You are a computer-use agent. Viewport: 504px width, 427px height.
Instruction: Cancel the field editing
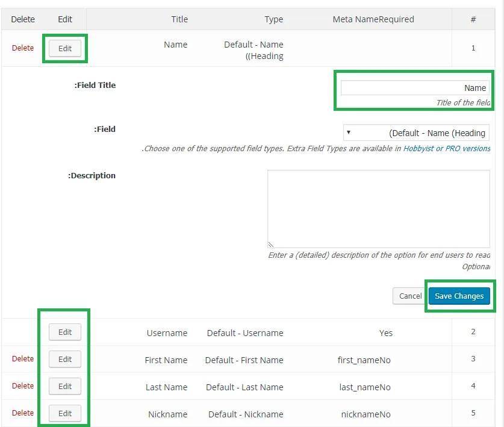(x=409, y=296)
